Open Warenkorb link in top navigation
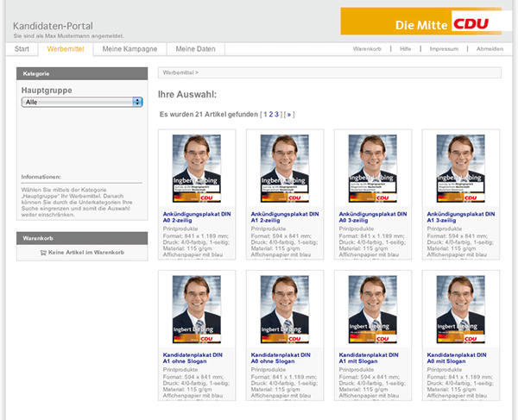518x420 pixels. [x=367, y=49]
